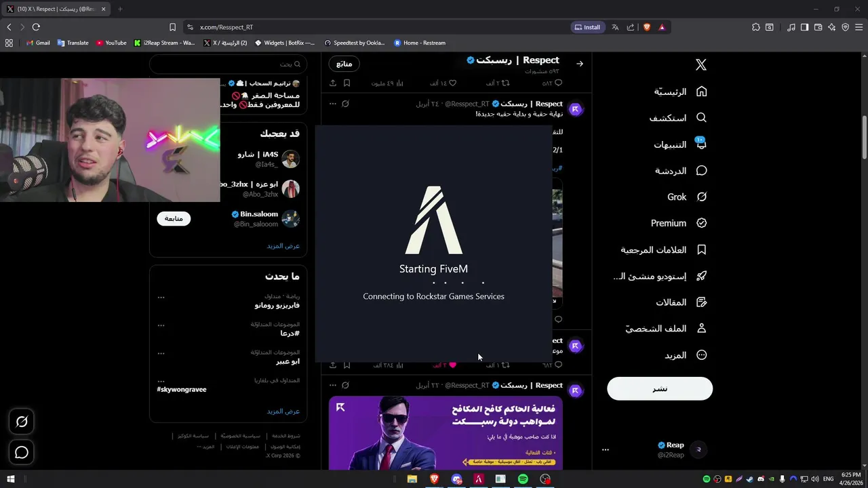Screen dimensions: 868x488
Task: Unlike the pink heart showing ٣ ألف
Action: point(452,365)
